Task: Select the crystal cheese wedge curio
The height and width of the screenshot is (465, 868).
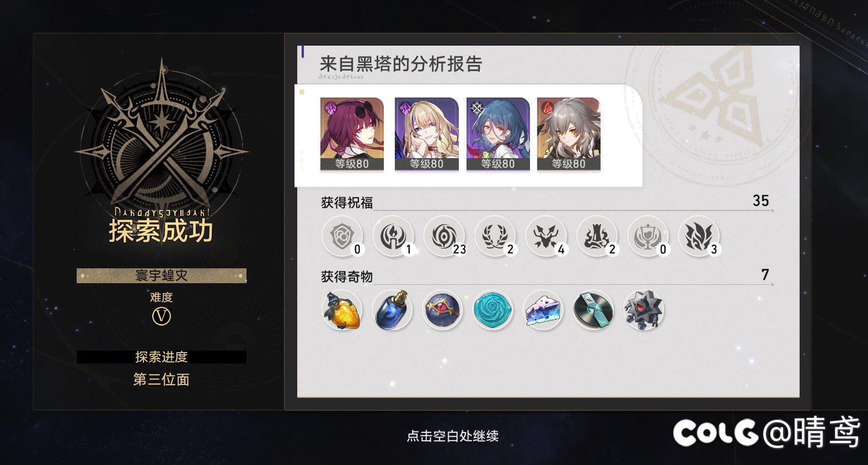Action: tap(543, 310)
